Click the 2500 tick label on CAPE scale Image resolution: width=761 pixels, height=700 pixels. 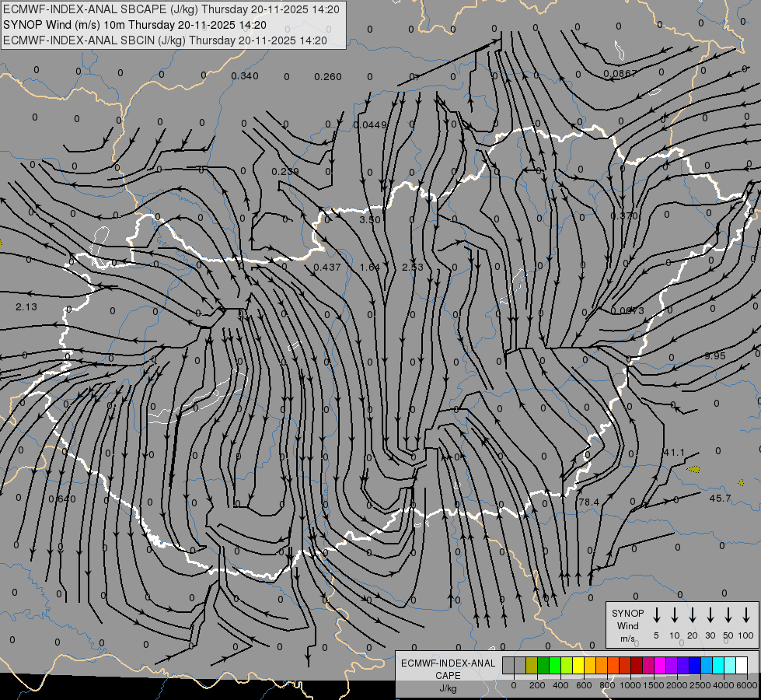700,685
